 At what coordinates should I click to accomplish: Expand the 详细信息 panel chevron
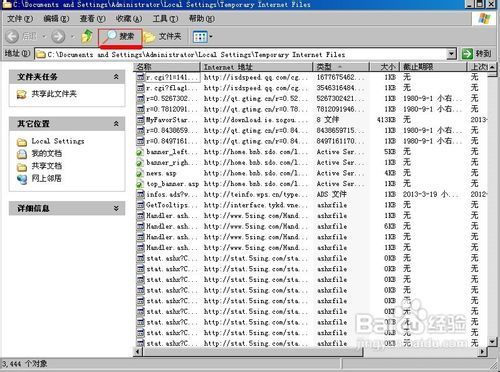click(116, 208)
